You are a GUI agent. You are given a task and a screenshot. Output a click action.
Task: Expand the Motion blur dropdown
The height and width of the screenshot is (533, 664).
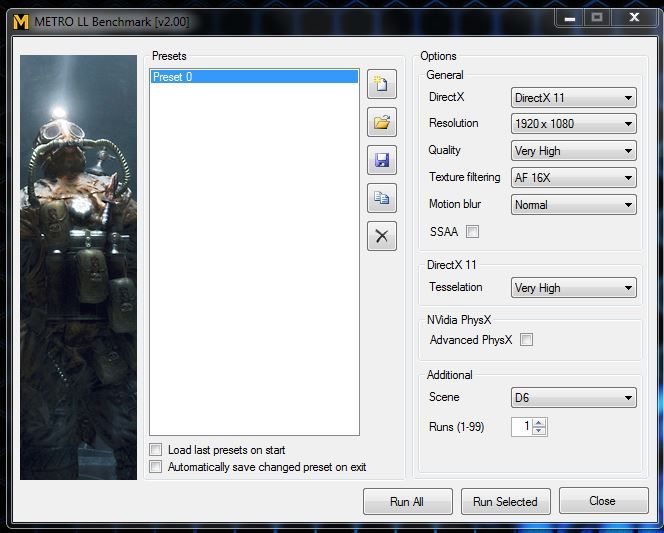pos(573,205)
